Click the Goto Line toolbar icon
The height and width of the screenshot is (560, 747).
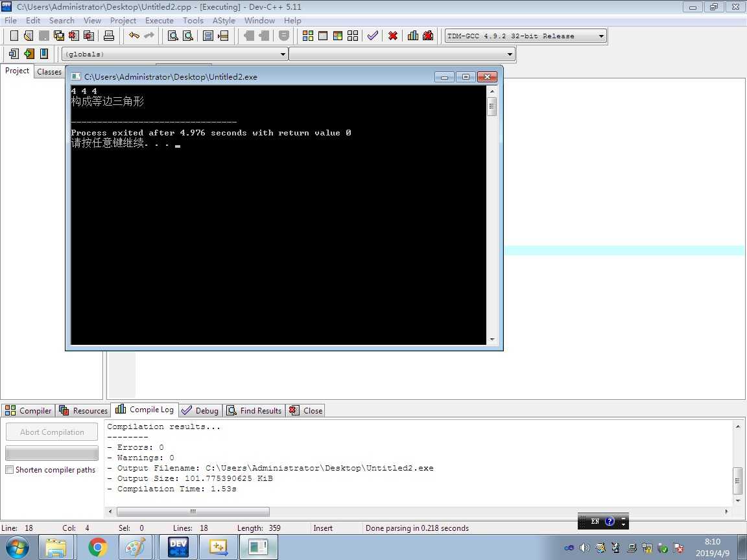[223, 36]
